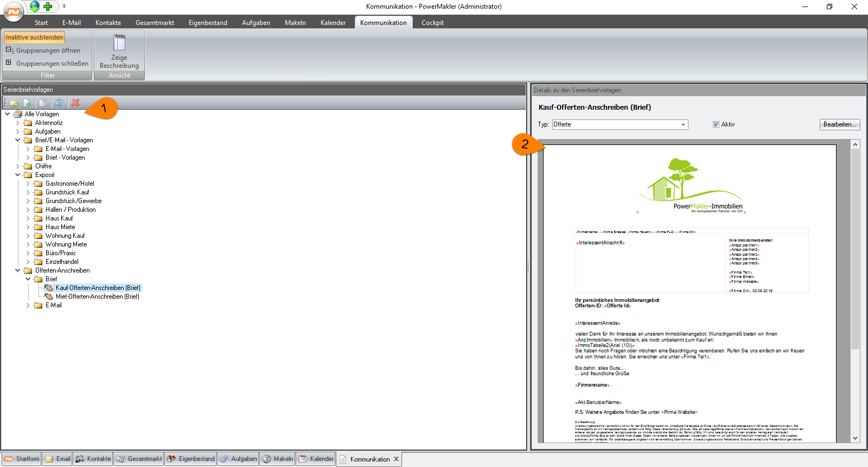This screenshot has width=868, height=467.
Task: Open quick access customize arrow
Action: coord(64,7)
